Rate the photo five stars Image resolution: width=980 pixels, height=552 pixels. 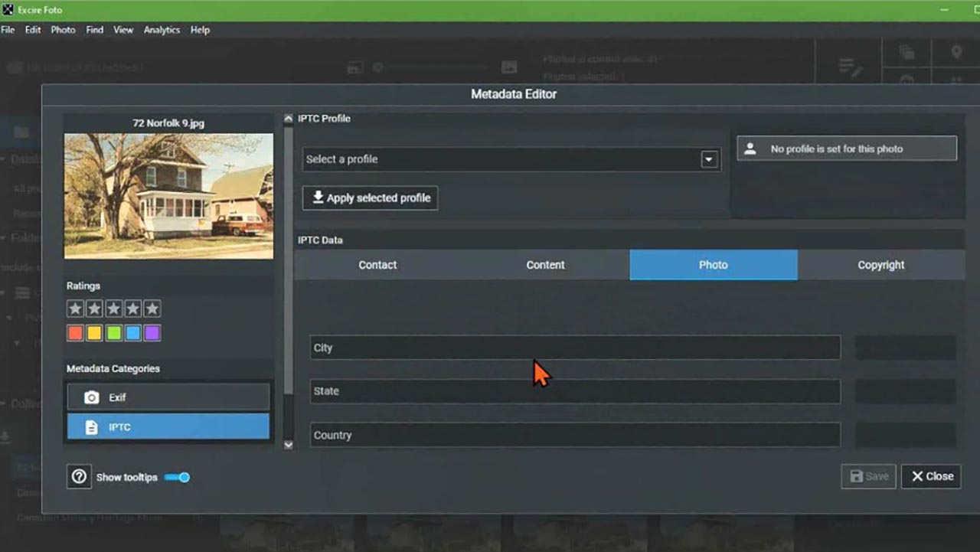pyautogui.click(x=152, y=308)
